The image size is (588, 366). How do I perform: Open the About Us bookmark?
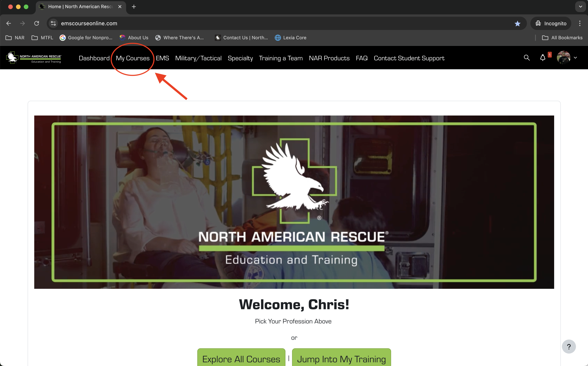(x=134, y=38)
